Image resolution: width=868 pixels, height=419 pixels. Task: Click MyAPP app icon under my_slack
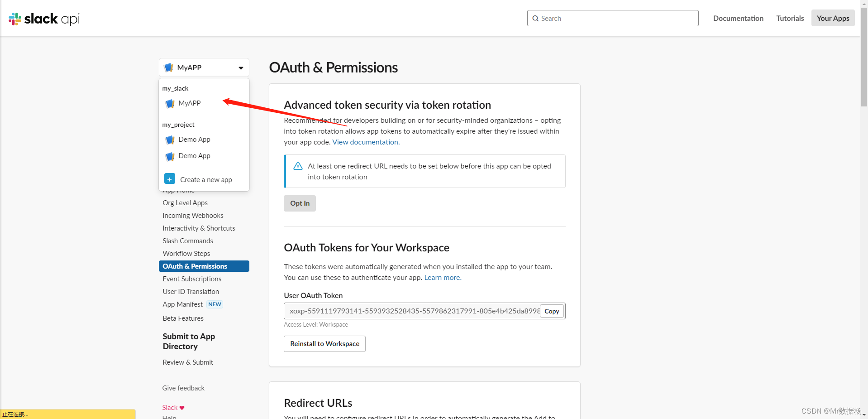(x=170, y=103)
